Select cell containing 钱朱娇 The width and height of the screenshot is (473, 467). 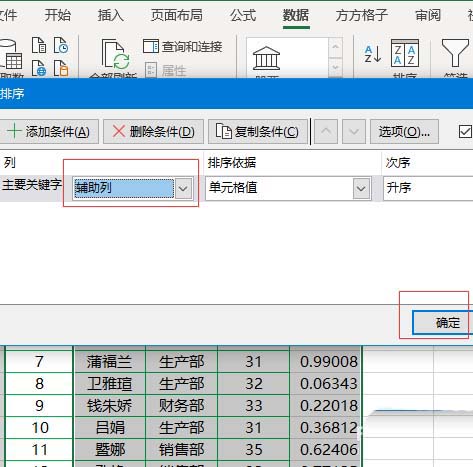[x=109, y=406]
